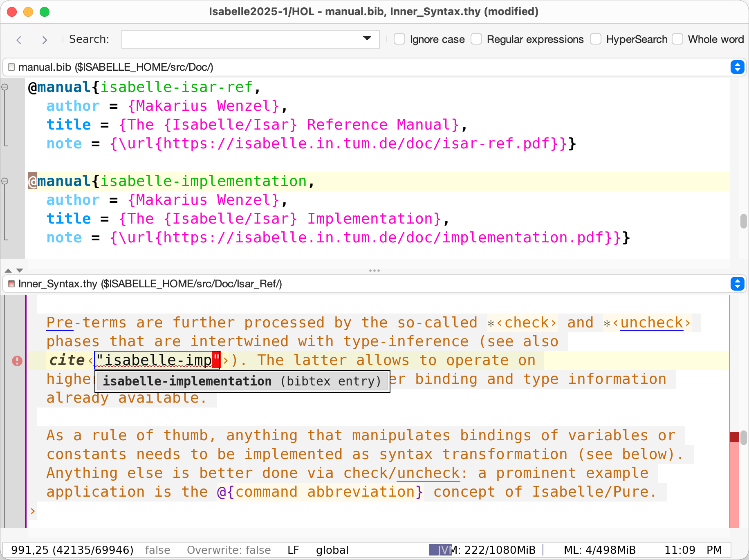The image size is (749, 560).
Task: Toggle the Regular expressions checkbox
Action: (x=476, y=39)
